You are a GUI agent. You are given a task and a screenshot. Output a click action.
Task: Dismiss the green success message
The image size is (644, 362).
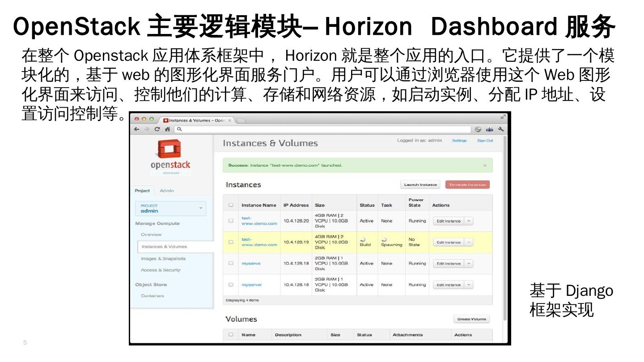pyautogui.click(x=485, y=165)
